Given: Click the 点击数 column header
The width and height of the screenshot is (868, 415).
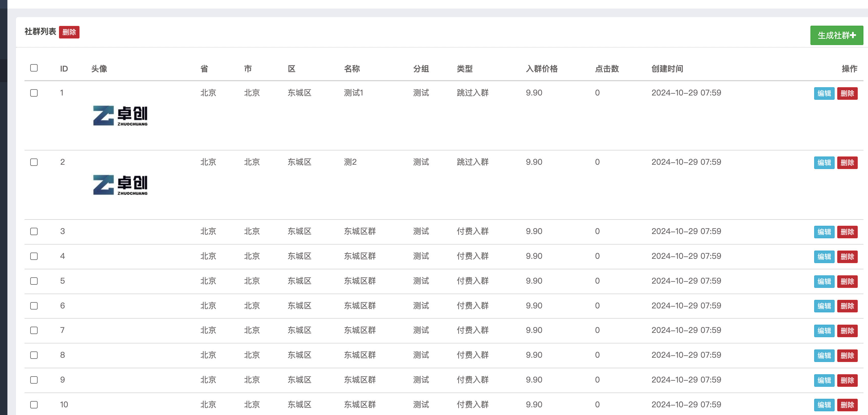Looking at the screenshot, I should click(607, 69).
